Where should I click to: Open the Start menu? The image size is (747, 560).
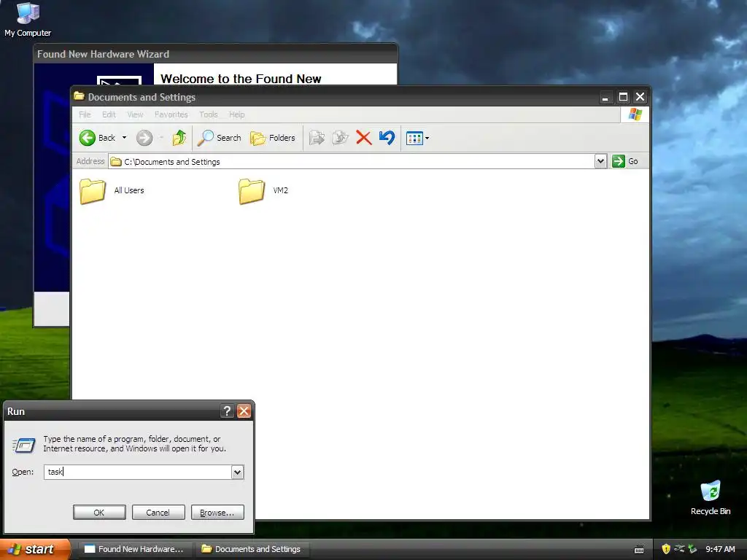click(35, 549)
